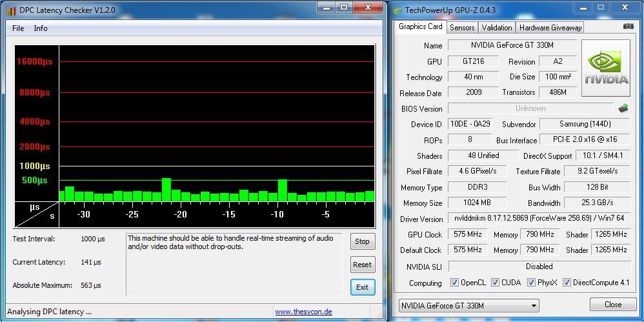Viewport: 644px width, 322px height.
Task: Click the BIOS Version field showing Unknown
Action: point(530,108)
